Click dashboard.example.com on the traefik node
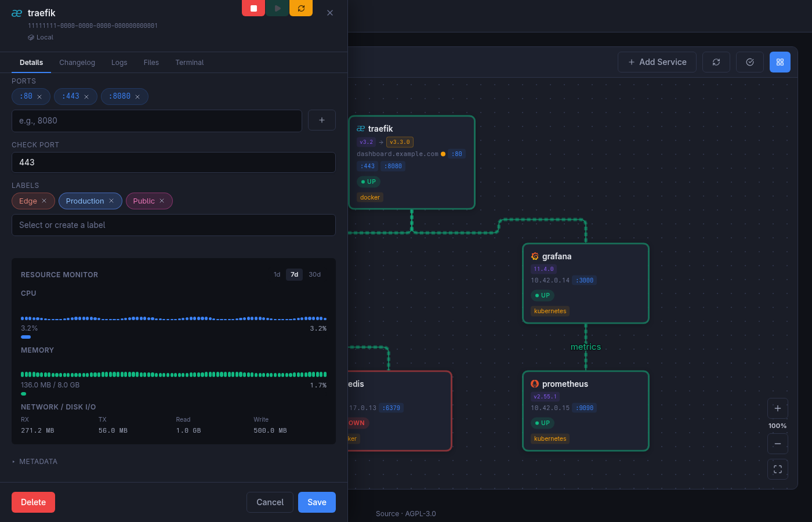 pos(397,154)
